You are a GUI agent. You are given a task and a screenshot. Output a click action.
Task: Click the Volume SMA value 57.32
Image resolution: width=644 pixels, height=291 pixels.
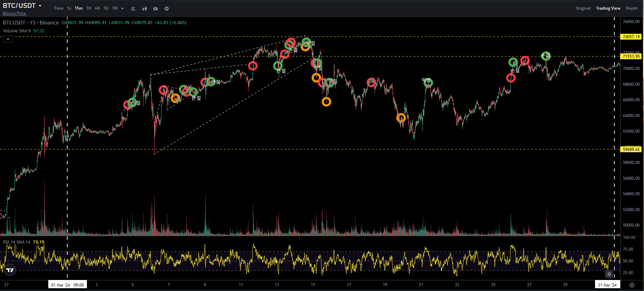coord(39,31)
